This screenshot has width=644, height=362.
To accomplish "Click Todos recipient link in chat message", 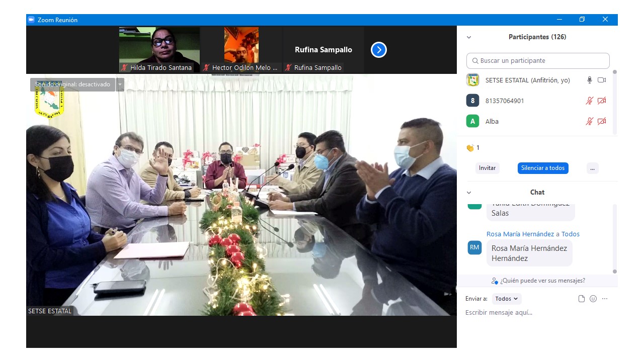I will pyautogui.click(x=571, y=234).
